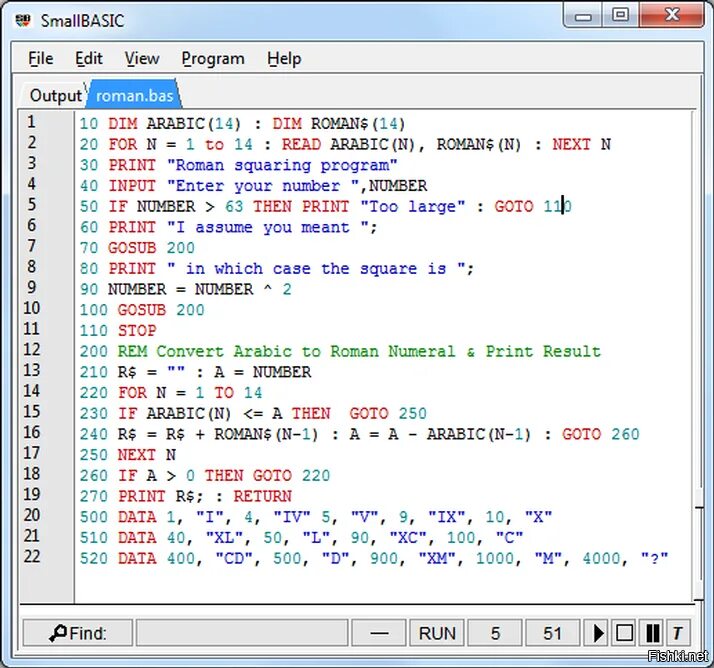Click the STOP keyword on line 110
Image resolution: width=714 pixels, height=668 pixels.
coord(137,331)
